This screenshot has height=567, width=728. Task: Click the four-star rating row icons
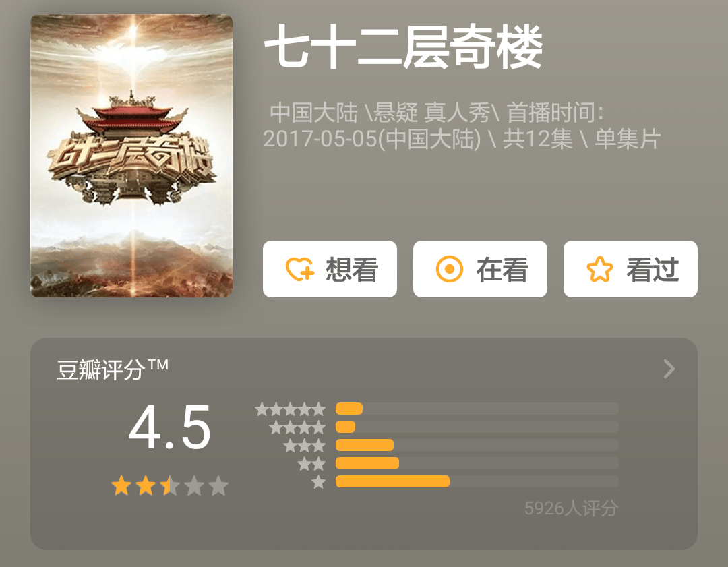(x=297, y=427)
